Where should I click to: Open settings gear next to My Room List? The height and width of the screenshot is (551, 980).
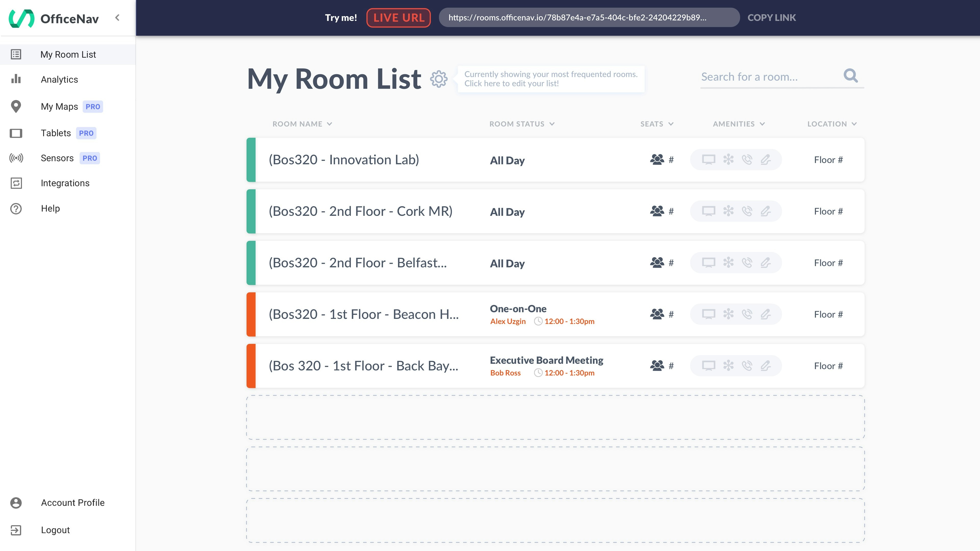coord(439,79)
